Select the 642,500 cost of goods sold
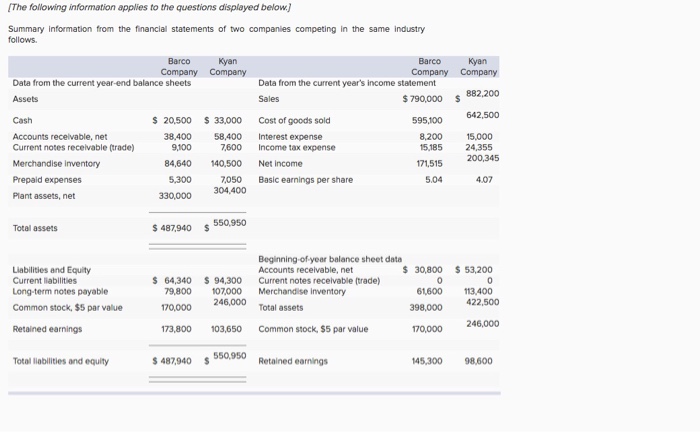700x432 pixels. [483, 115]
